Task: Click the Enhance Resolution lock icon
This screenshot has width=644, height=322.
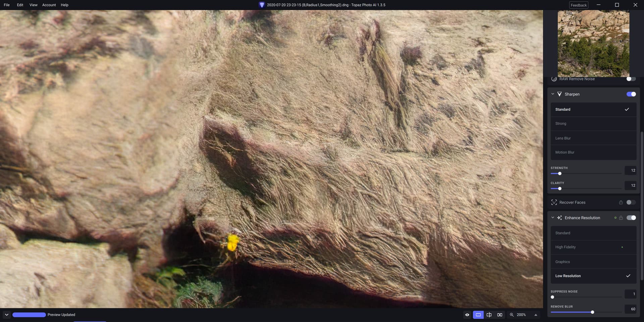Action: pyautogui.click(x=621, y=218)
